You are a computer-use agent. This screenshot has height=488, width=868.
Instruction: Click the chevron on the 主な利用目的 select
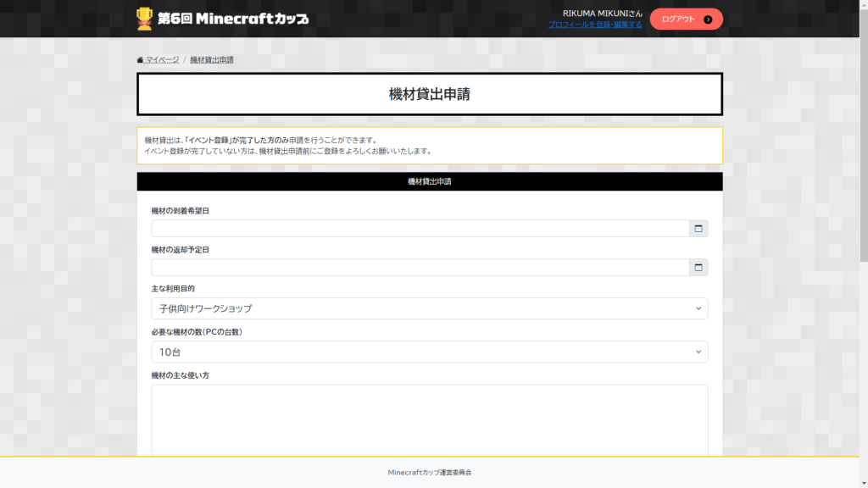click(698, 308)
